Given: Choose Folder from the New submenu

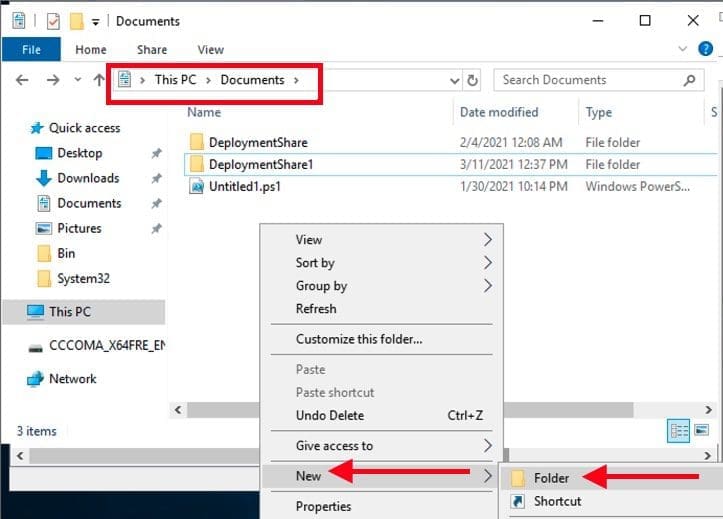Looking at the screenshot, I should point(551,478).
